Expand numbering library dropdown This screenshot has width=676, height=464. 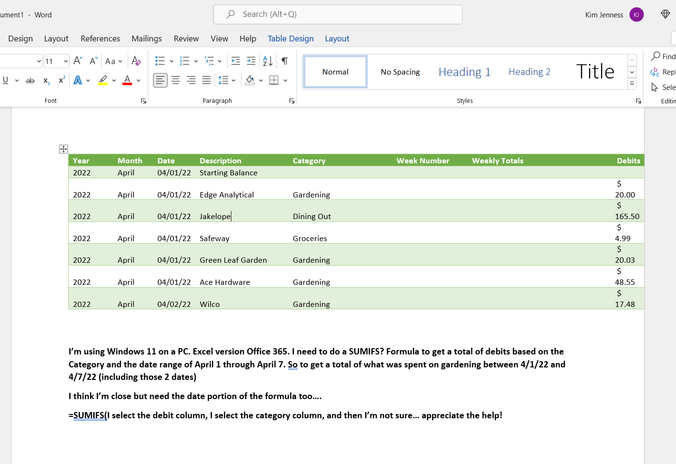(196, 61)
